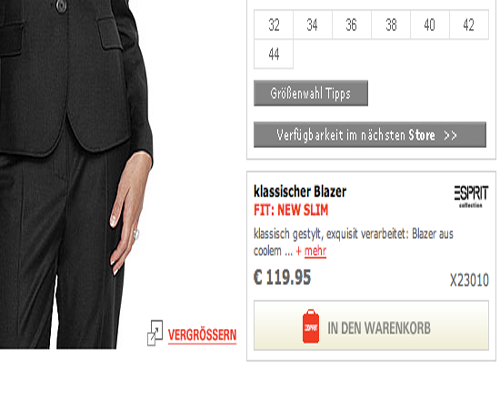Open the Vergrössern link

202,335
